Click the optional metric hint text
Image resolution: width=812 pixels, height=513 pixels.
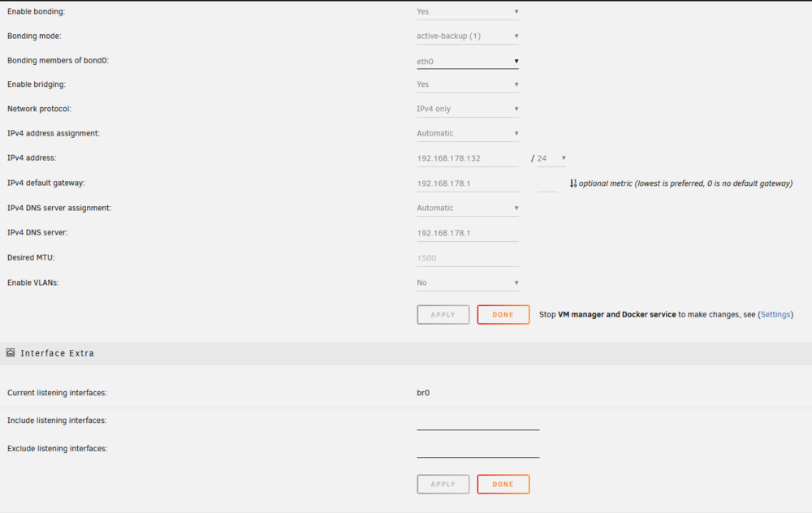(685, 183)
